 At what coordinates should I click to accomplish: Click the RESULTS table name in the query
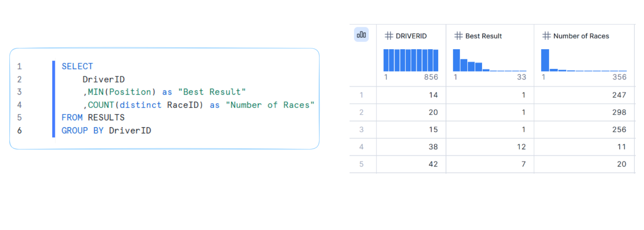pyautogui.click(x=106, y=117)
